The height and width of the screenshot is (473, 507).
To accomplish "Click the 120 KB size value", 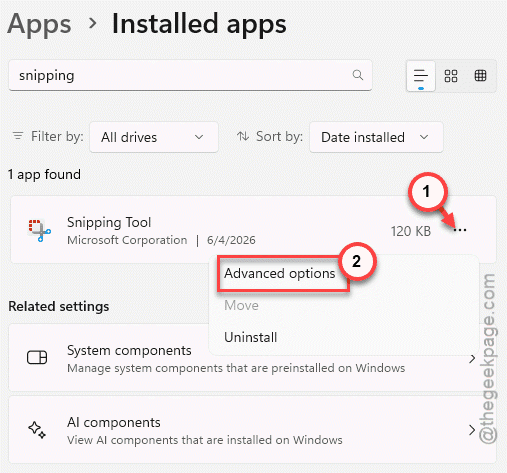I will 411,231.
